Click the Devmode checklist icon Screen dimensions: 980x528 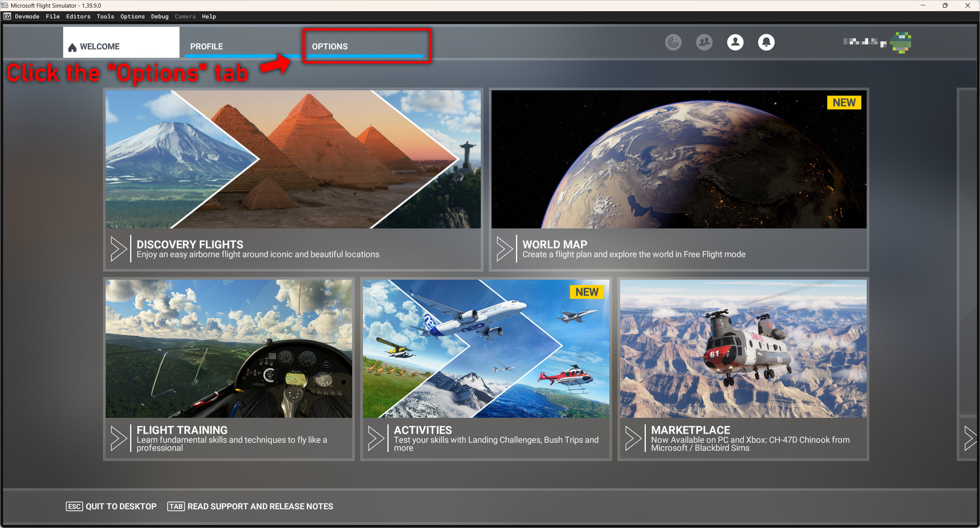pos(7,16)
